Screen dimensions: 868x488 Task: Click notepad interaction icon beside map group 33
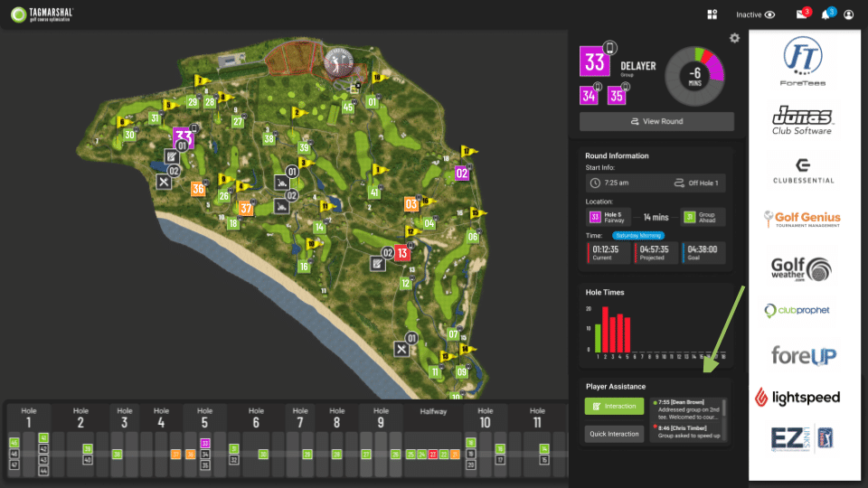[172, 157]
